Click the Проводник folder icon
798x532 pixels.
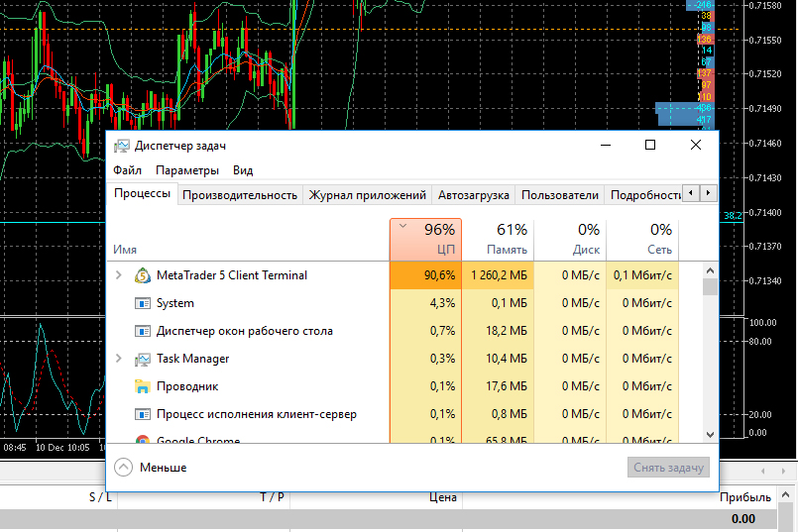coord(143,386)
